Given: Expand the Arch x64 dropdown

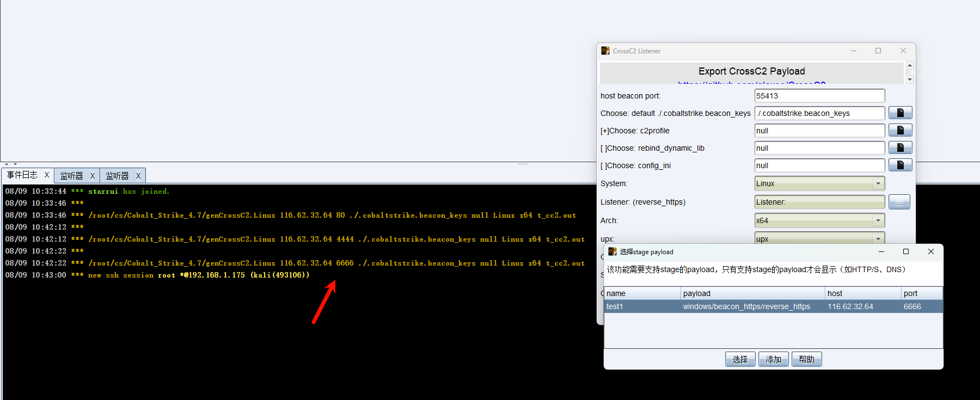Looking at the screenshot, I should pyautogui.click(x=878, y=220).
